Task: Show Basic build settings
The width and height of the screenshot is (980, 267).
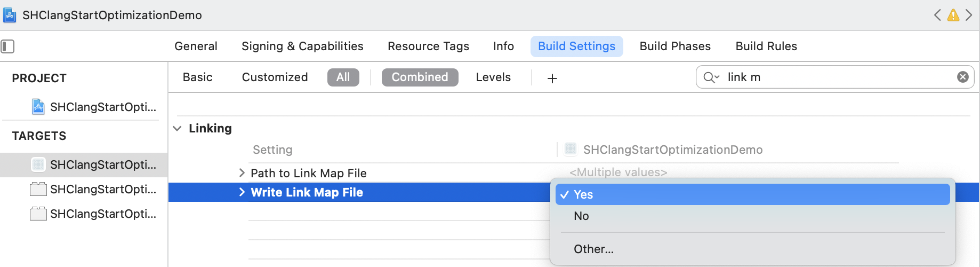Action: click(197, 77)
